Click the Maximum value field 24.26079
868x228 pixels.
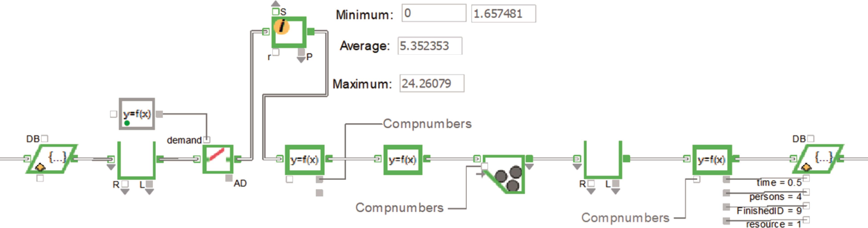[x=431, y=83]
